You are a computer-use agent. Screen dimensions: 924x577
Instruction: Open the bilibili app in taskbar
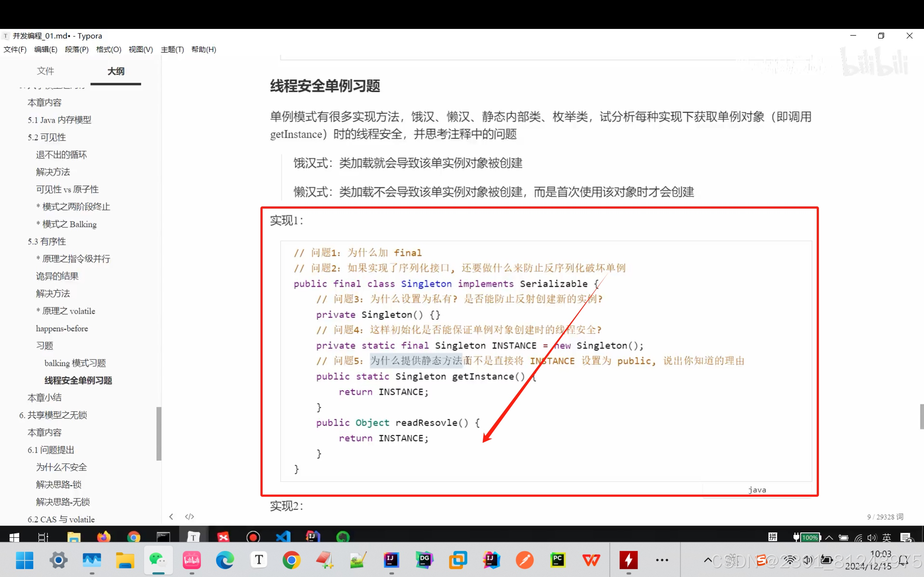pos(192,560)
